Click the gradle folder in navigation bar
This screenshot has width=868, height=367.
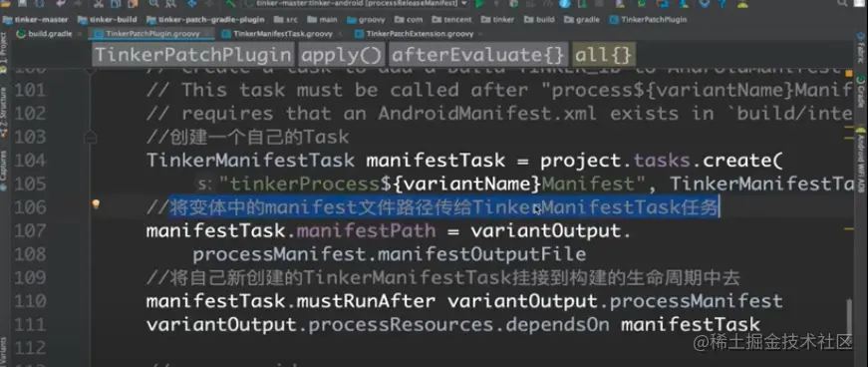(x=582, y=19)
